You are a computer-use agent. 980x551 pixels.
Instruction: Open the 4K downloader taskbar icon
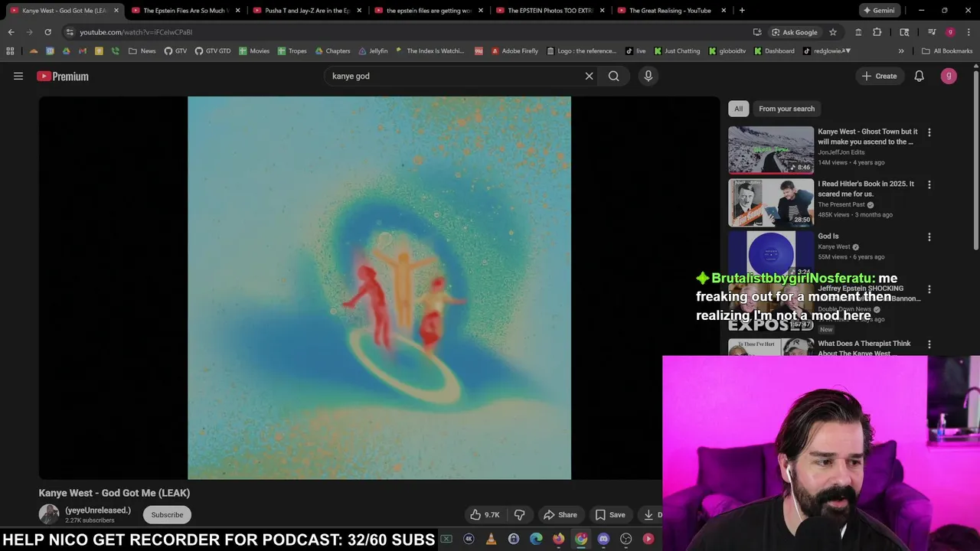click(469, 539)
